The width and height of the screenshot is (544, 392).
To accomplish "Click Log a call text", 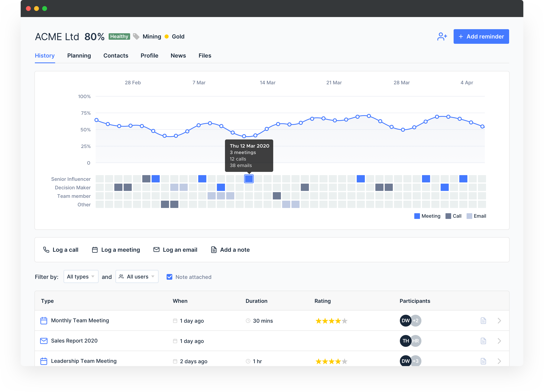I will (65, 250).
